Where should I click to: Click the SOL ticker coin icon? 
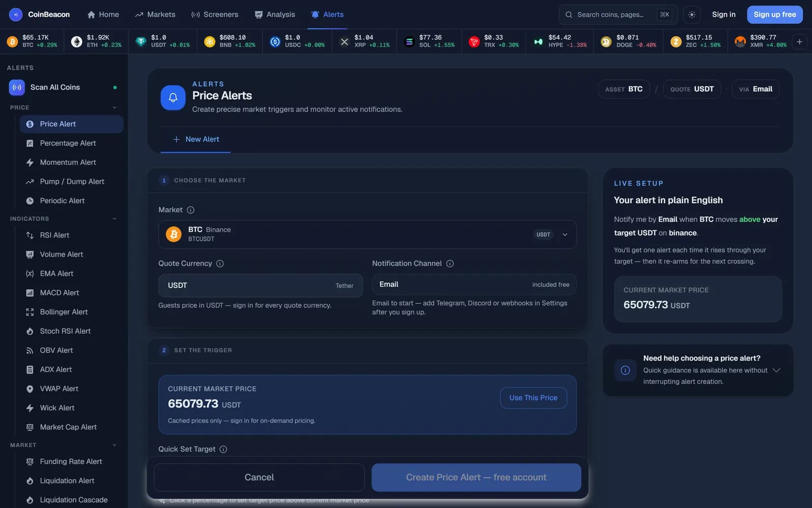pyautogui.click(x=410, y=42)
